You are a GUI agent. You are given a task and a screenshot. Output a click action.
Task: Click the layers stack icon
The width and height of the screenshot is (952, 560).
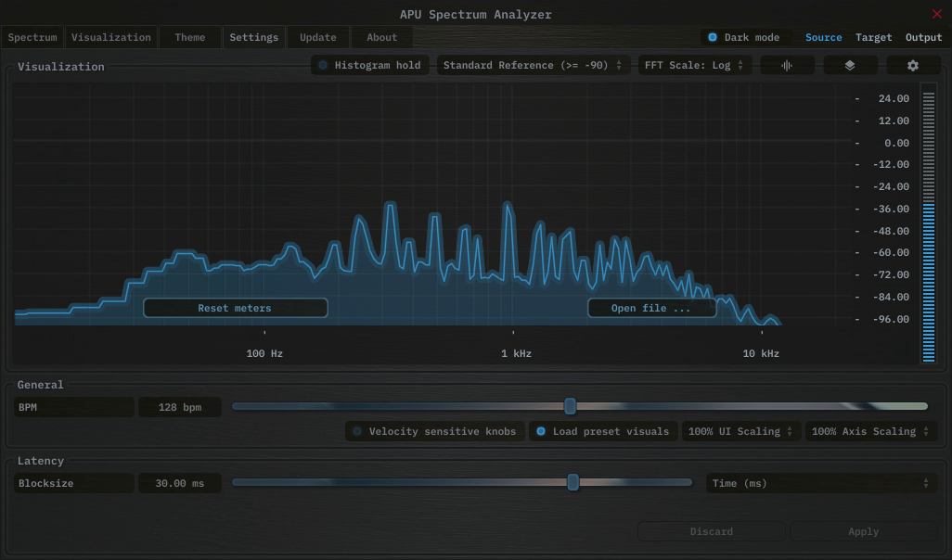coord(849,66)
